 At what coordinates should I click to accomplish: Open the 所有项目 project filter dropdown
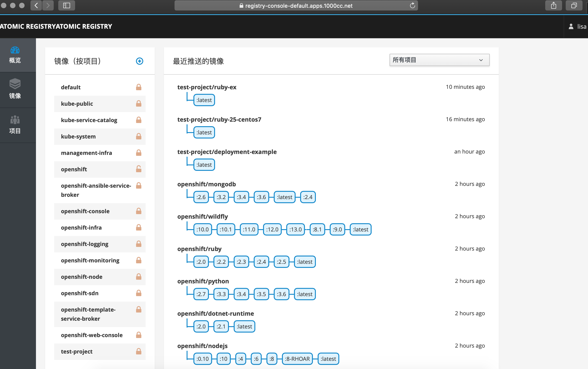tap(439, 60)
